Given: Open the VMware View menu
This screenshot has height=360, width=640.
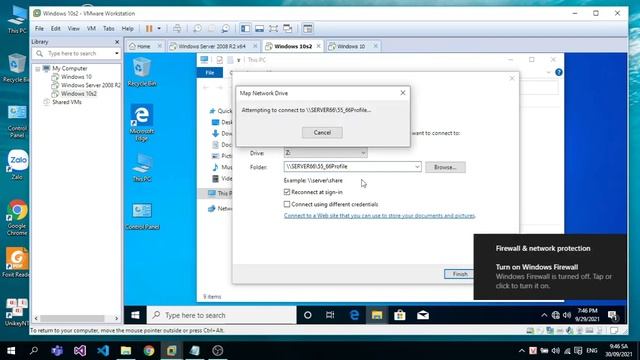Looking at the screenshot, I should pos(73,29).
